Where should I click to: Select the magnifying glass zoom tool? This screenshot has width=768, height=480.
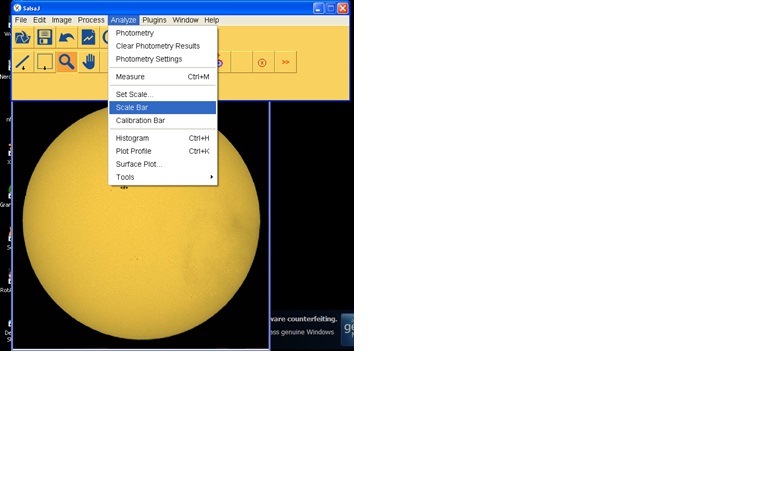click(x=66, y=62)
